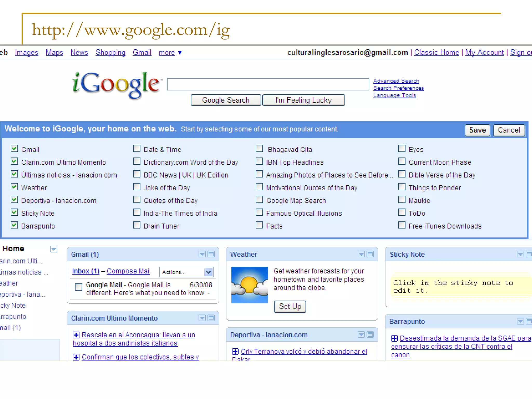This screenshot has width=532, height=399.
Task: Check the Current Moon Phase checkbox
Action: point(402,161)
